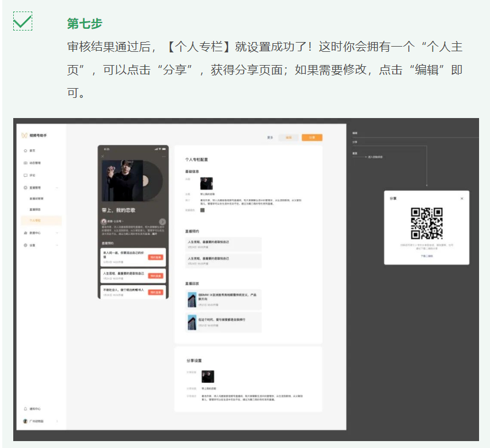The image size is (490, 448).
Task: Click the 背景颜色 color swatch
Action: [x=202, y=210]
